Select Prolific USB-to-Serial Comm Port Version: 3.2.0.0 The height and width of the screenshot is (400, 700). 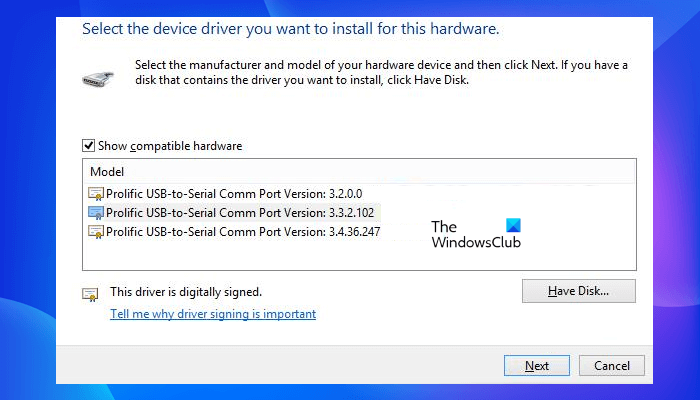[232, 193]
